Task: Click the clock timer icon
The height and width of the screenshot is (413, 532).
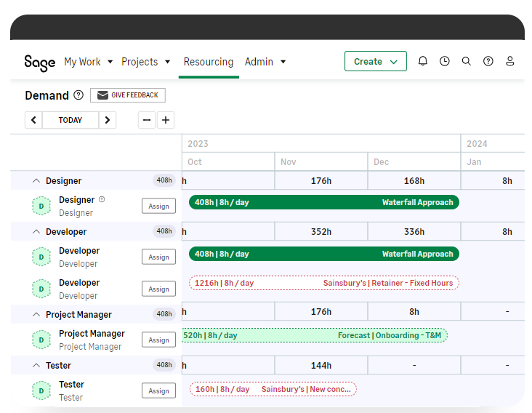Action: click(445, 62)
